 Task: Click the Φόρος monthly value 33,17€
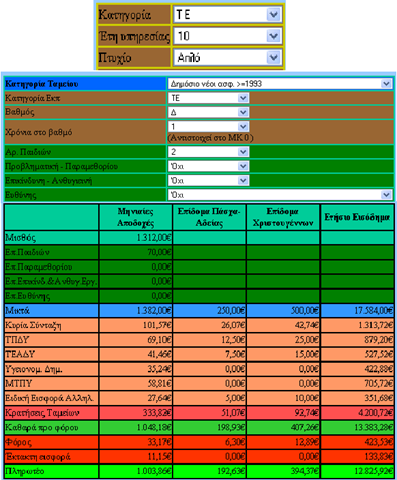(159, 442)
